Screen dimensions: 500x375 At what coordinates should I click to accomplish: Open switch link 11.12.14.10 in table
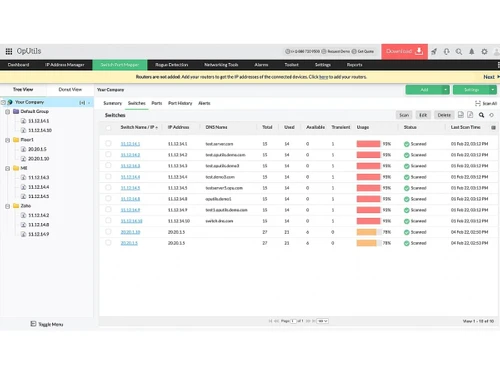point(131,221)
